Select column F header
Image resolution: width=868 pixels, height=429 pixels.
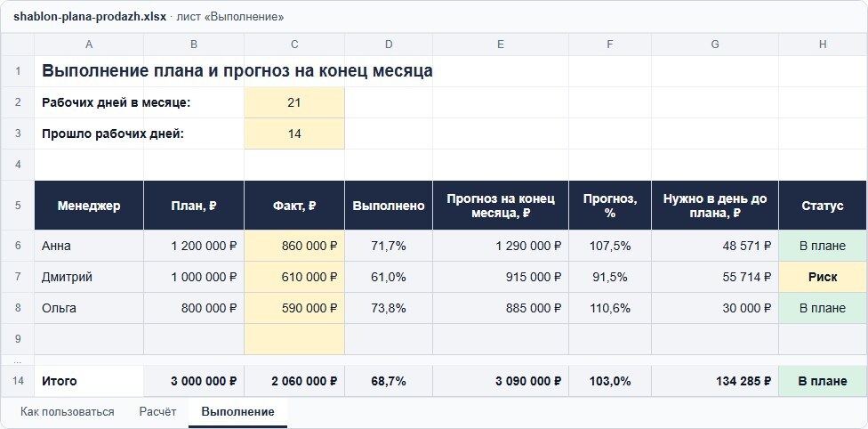tap(610, 45)
